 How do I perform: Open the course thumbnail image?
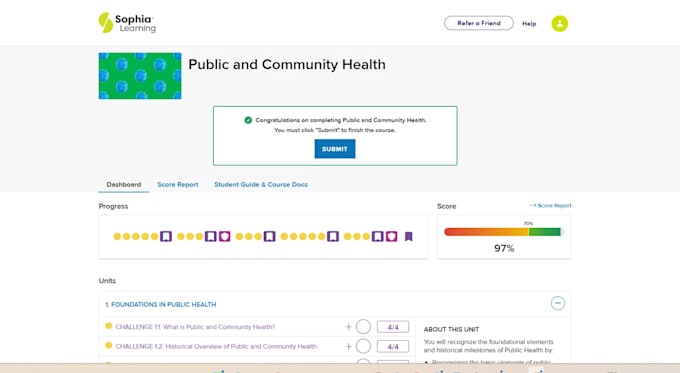pyautogui.click(x=140, y=76)
